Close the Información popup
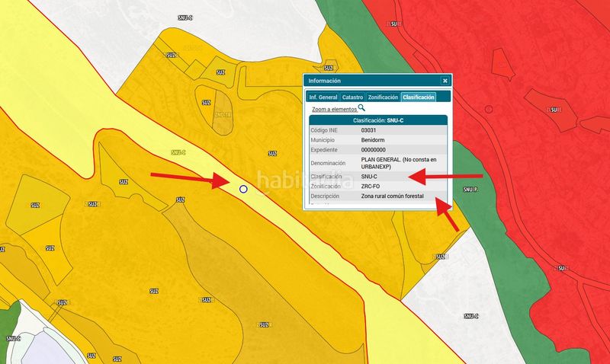Image resolution: width=610 pixels, height=364 pixels. 445,81
